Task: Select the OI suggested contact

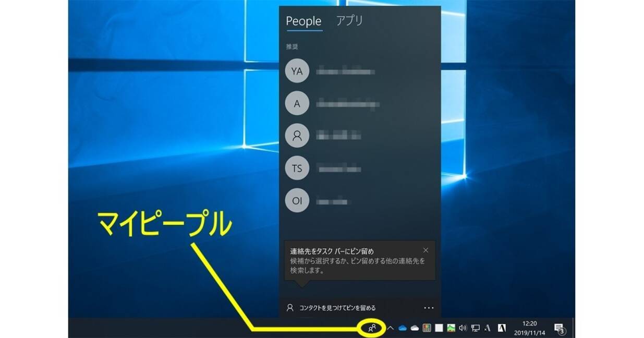Action: pyautogui.click(x=297, y=201)
